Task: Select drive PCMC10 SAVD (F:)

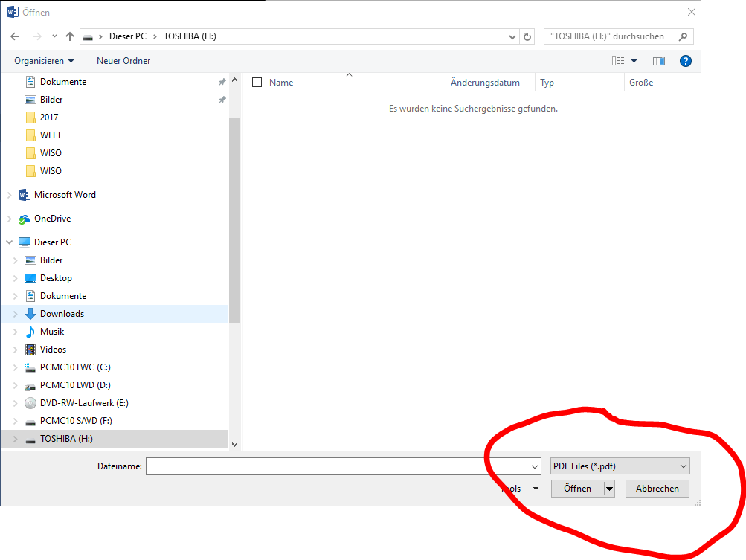Action: pyautogui.click(x=76, y=421)
